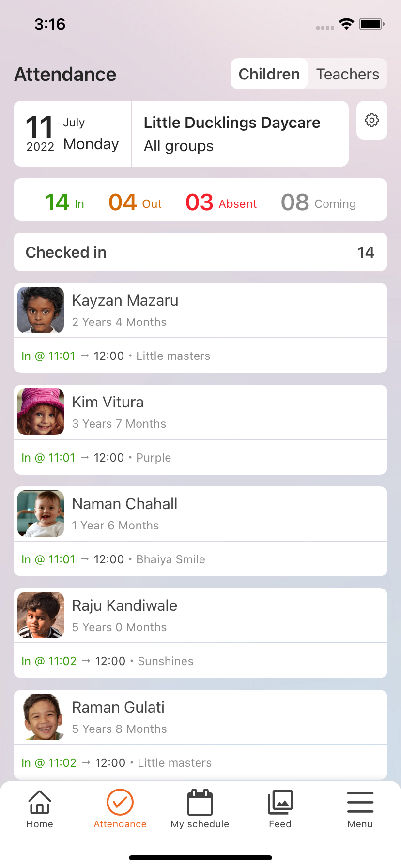Open date picker showing 11 July
Image resolution: width=401 pixels, height=868 pixels.
[73, 134]
